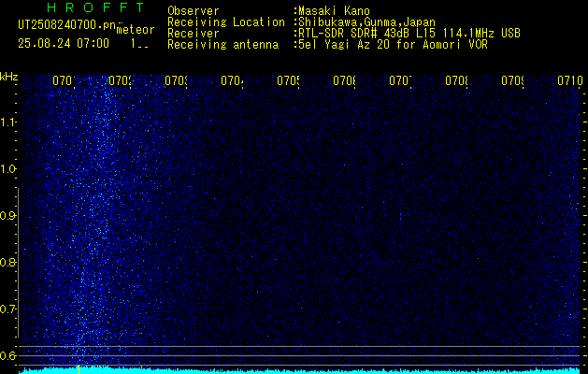Click the 1.1 kHz frequency label

tap(8, 122)
